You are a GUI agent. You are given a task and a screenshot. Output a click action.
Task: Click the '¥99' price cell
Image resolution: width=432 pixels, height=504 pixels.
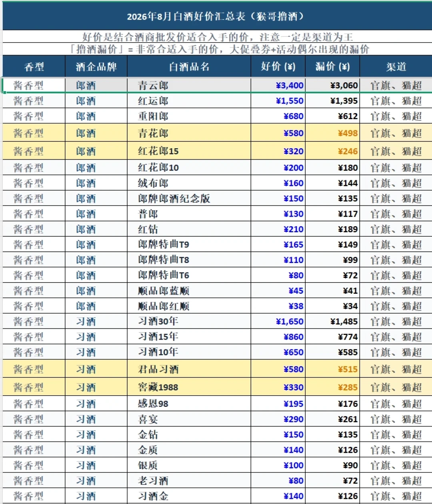(x=332, y=260)
